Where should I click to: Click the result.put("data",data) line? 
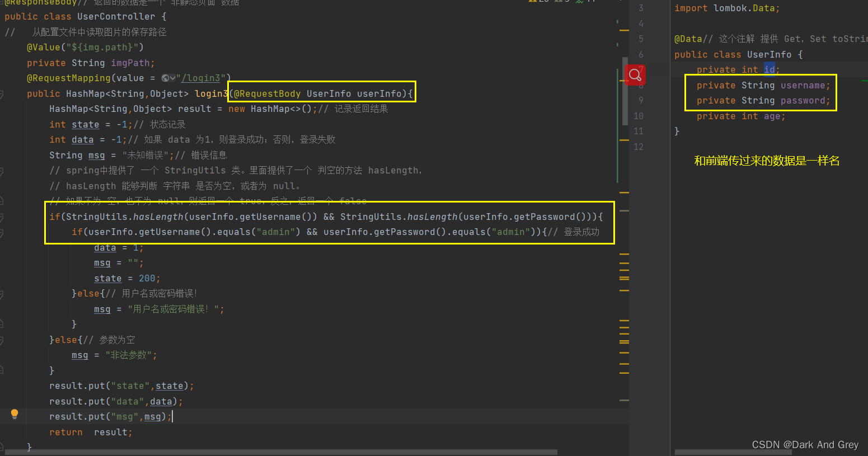pos(116,402)
